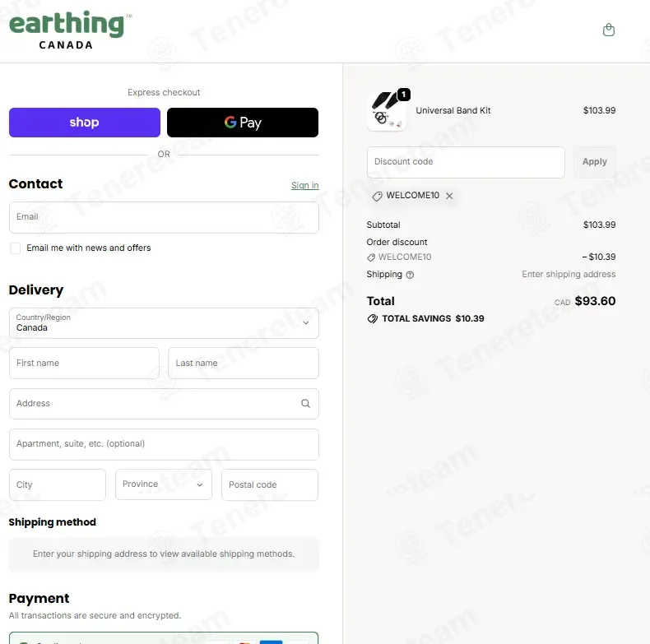
Task: Click the Discount code field
Action: (x=466, y=162)
